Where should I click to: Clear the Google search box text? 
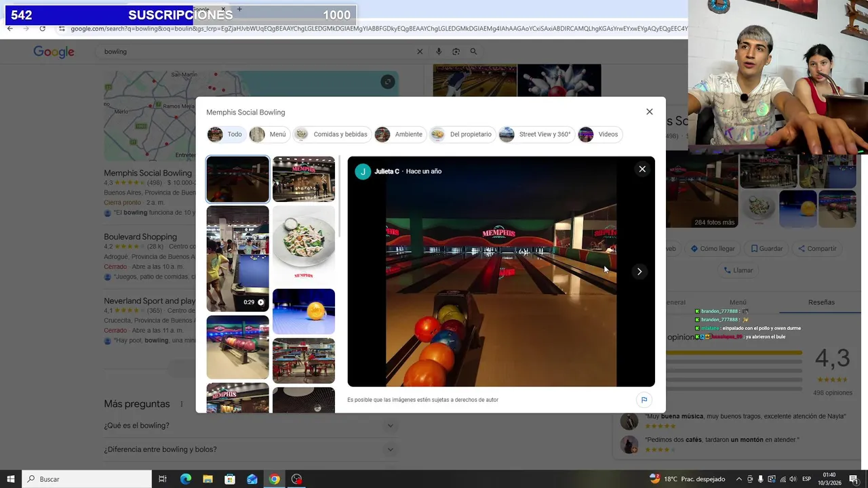click(x=420, y=52)
